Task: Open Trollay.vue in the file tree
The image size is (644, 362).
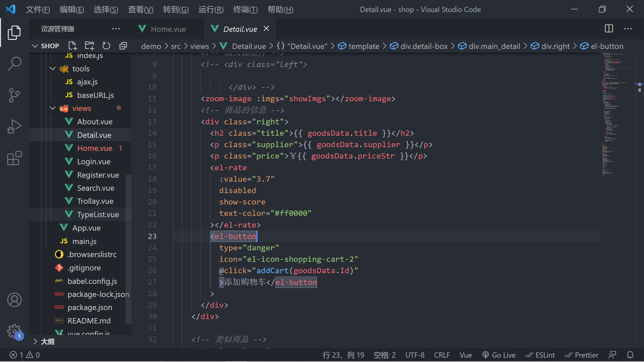Action: coord(95,201)
